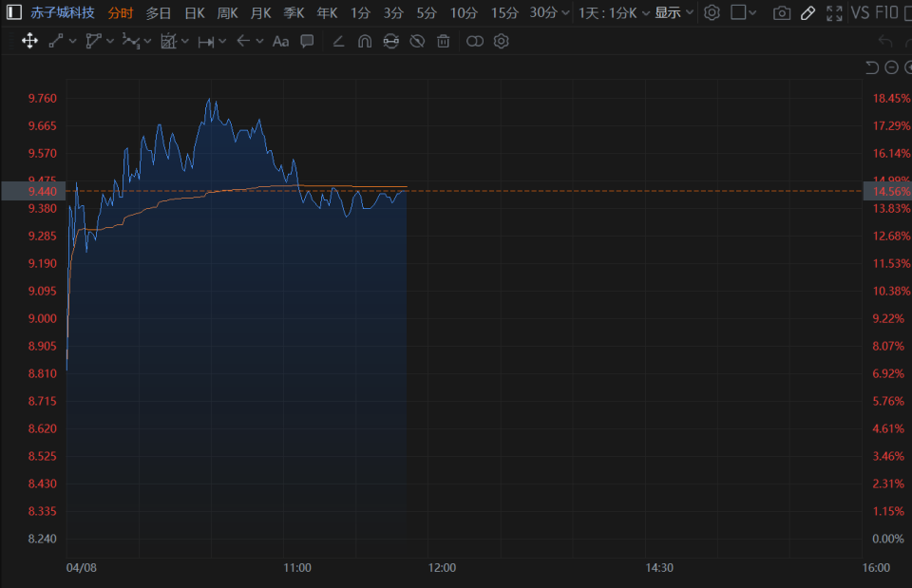Viewport: 912px width, 588px height.
Task: Click the 赤子城科技 stock name
Action: 63,12
